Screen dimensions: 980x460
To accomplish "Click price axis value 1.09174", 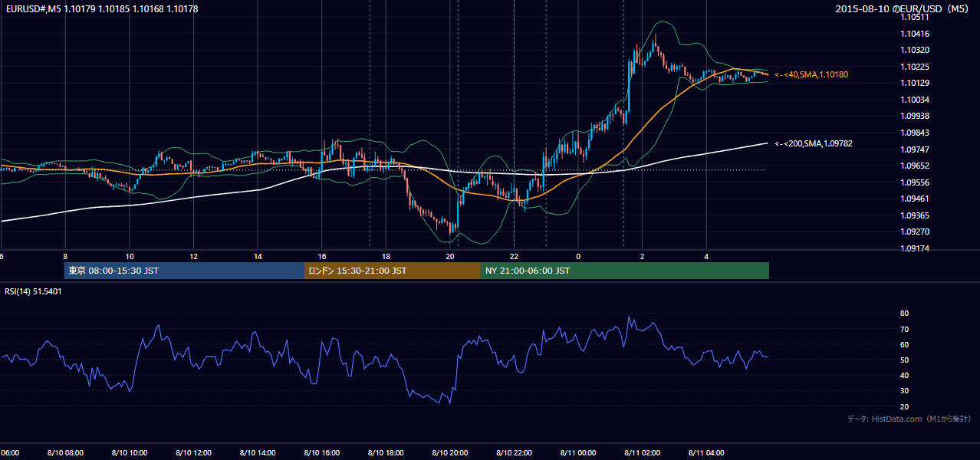I will point(914,248).
